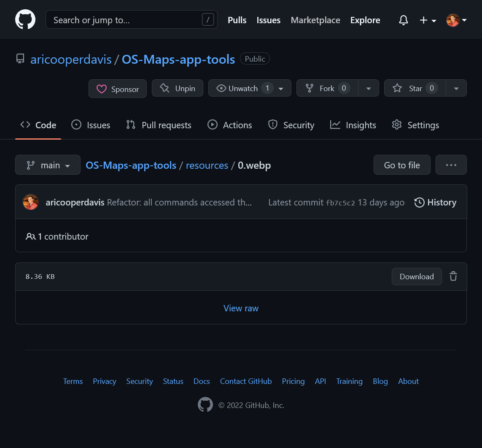The width and height of the screenshot is (482, 448).
Task: Star the OS-Maps-app-tools repository
Action: pos(415,88)
